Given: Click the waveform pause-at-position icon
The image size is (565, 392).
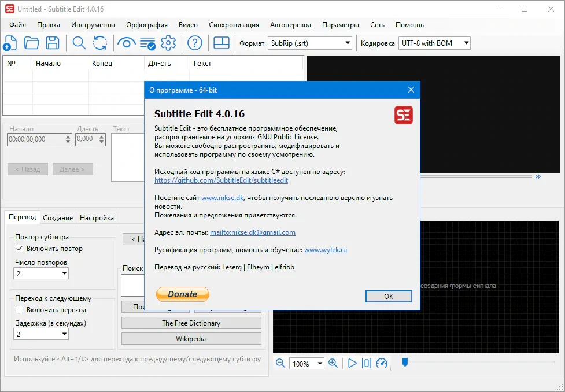Looking at the screenshot, I should pyautogui.click(x=366, y=363).
